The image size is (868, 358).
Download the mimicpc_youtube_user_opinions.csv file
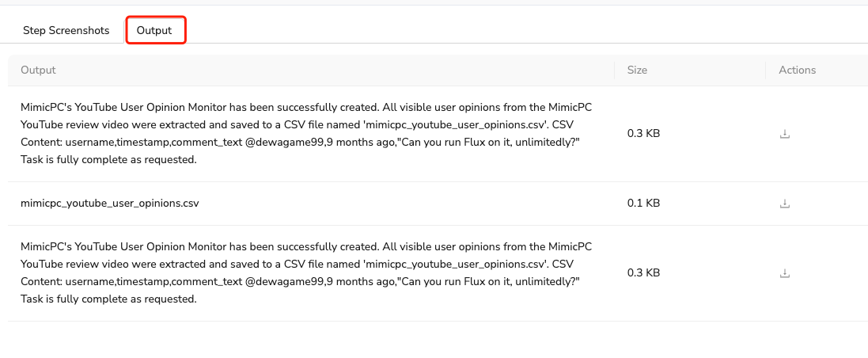point(785,204)
